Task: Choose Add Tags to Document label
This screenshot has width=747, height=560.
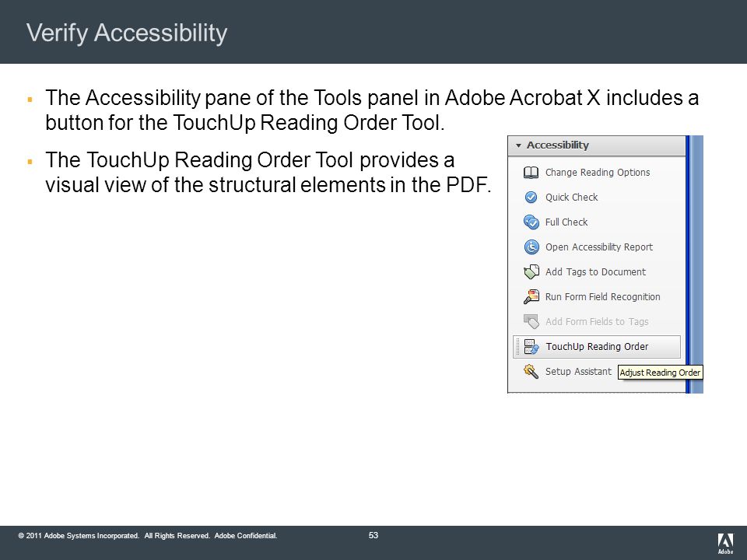Action: tap(595, 272)
